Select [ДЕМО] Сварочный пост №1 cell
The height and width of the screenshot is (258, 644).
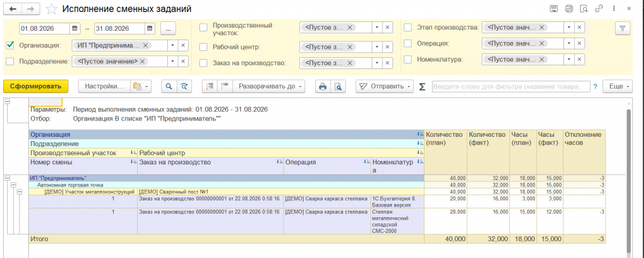pyautogui.click(x=281, y=191)
